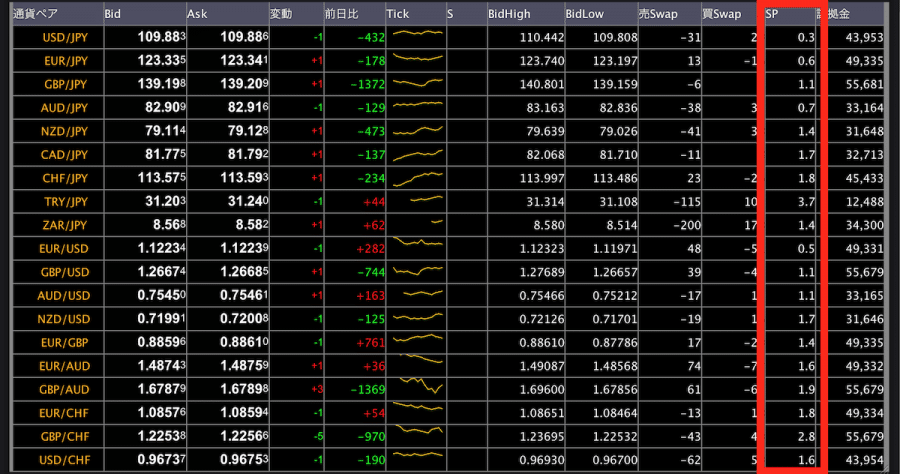Click AUD/JPY bid price 82.909
Viewport: 900px width, 474px height.
coord(165,107)
